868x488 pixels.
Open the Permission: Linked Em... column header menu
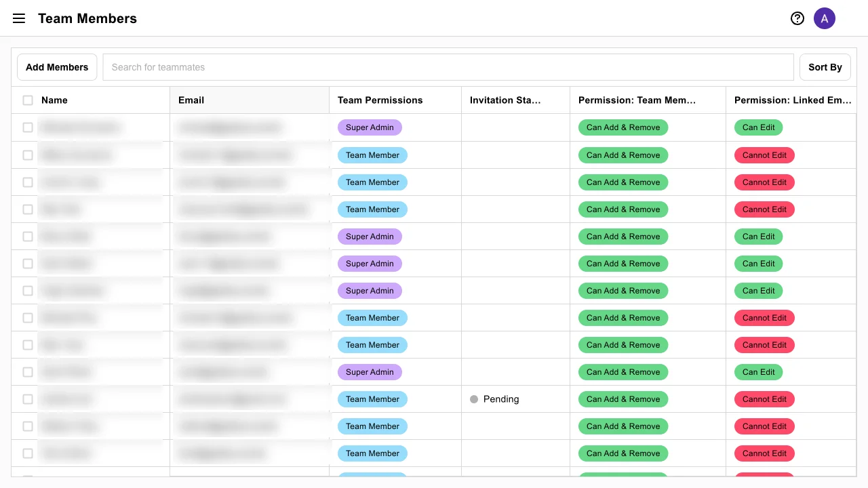click(793, 100)
